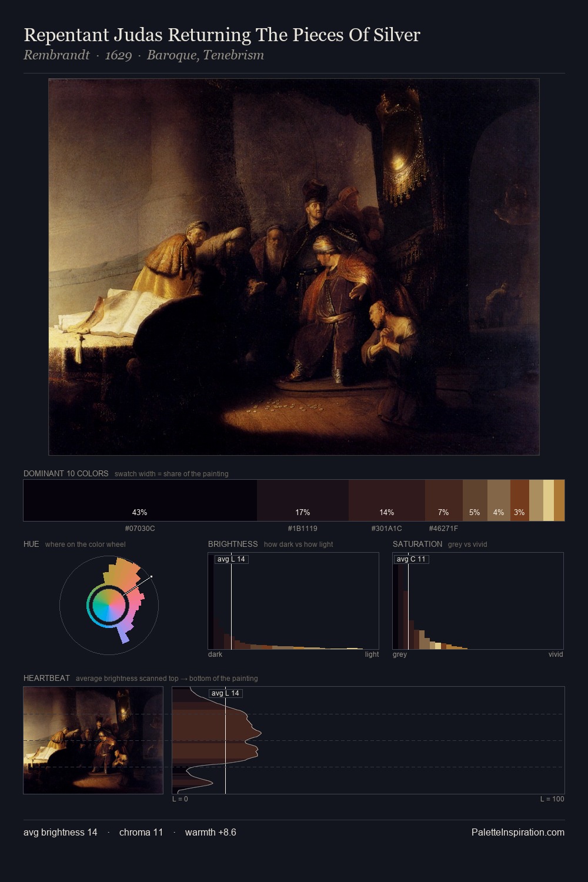Click the hex code #46271F
Image resolution: width=588 pixels, height=882 pixels.
[x=443, y=529]
